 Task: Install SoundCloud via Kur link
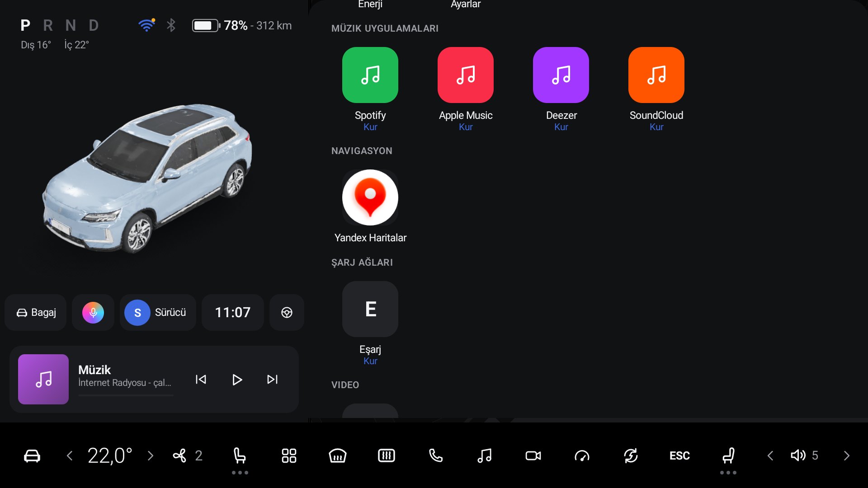tap(656, 127)
